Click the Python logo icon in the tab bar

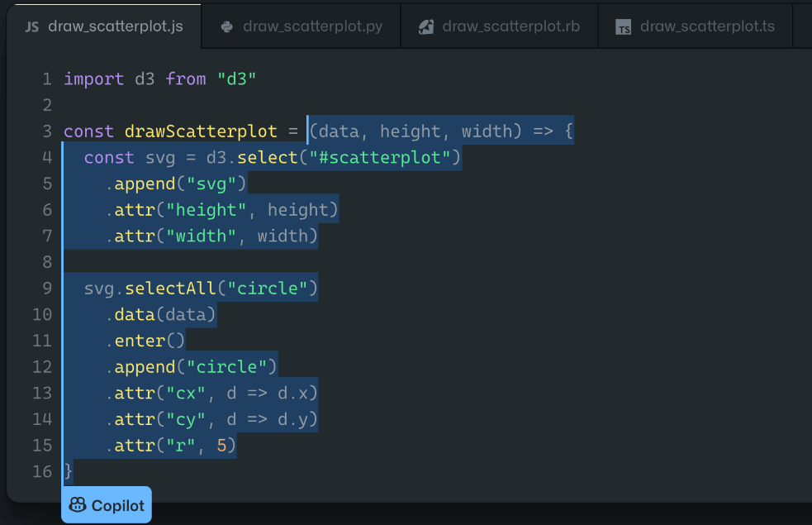pyautogui.click(x=226, y=26)
